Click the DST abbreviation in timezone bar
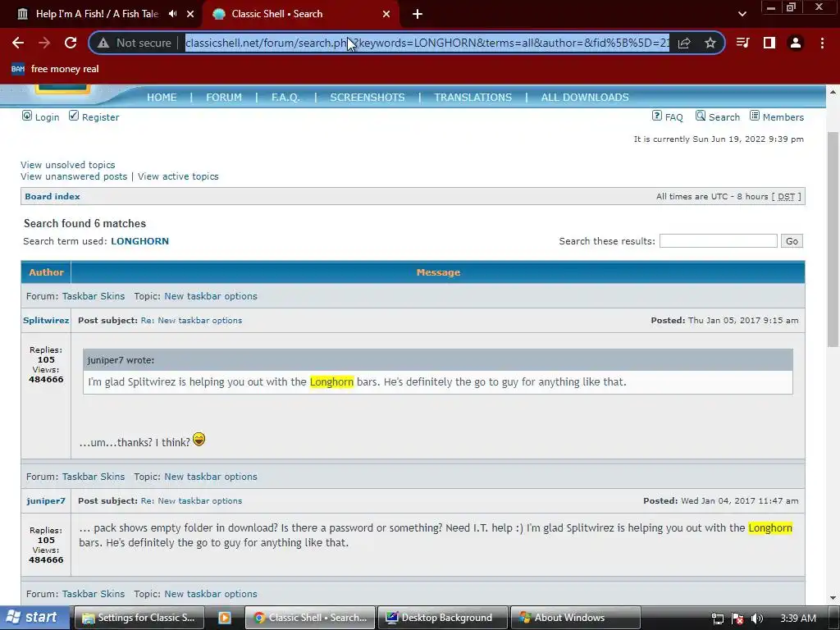 coord(787,197)
